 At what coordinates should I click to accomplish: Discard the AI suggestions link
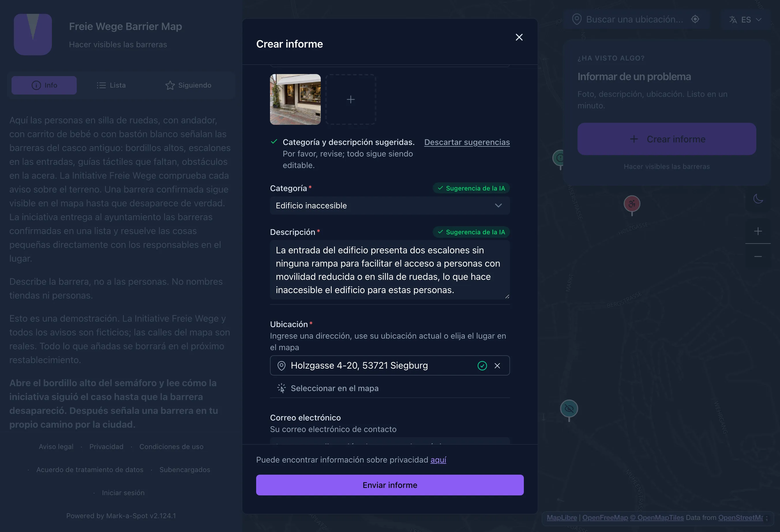click(x=467, y=142)
